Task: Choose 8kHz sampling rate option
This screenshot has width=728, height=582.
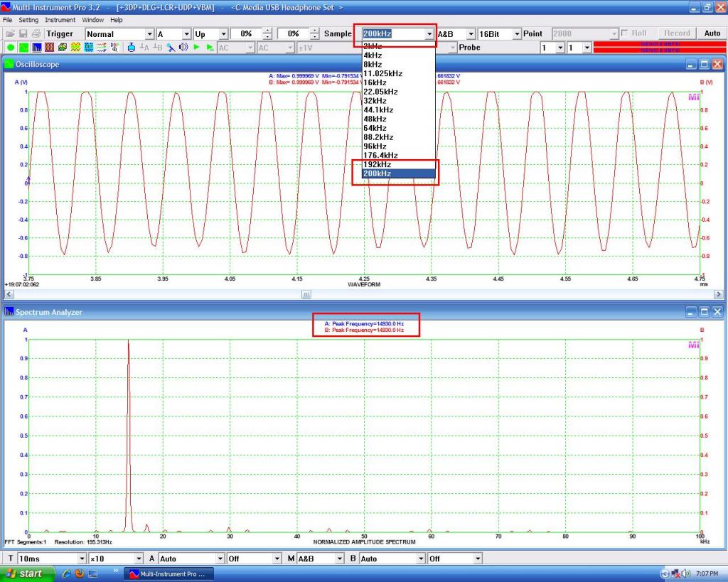Action: tap(398, 64)
